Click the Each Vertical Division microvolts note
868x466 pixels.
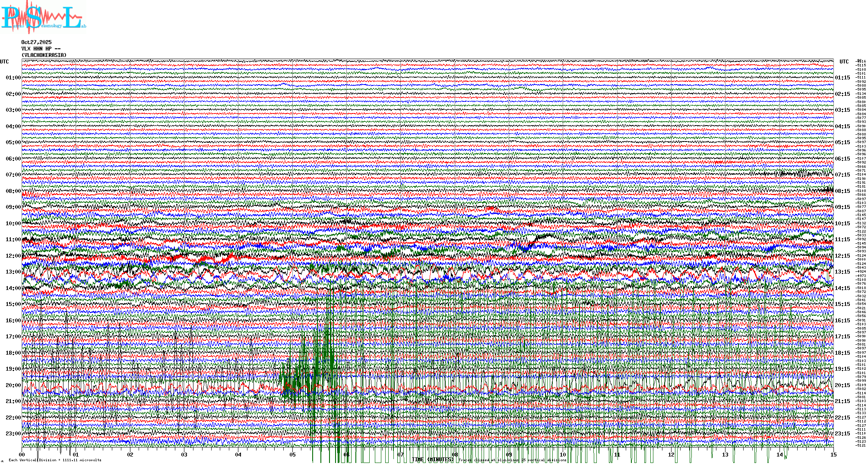[x=55, y=460]
